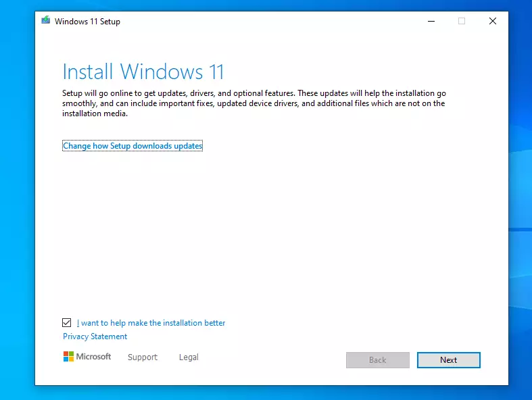Click the Microsoft logo
Screen dimensions: 532x400
click(x=87, y=357)
